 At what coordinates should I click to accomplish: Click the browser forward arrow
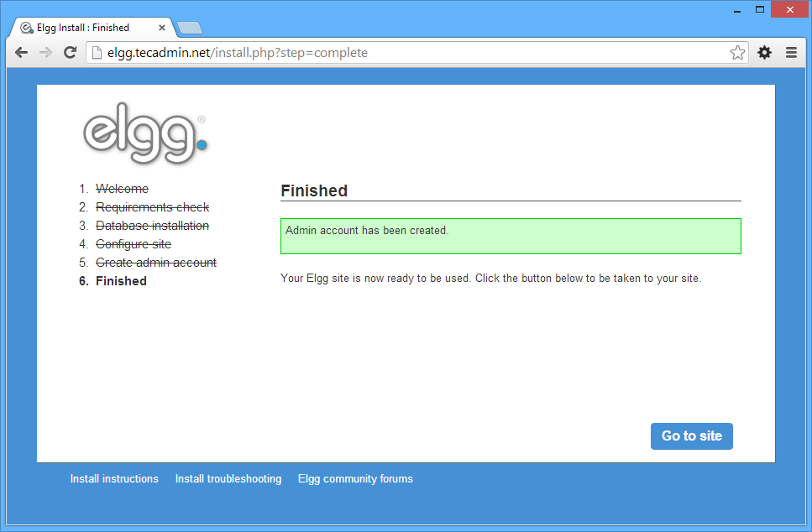(x=45, y=52)
